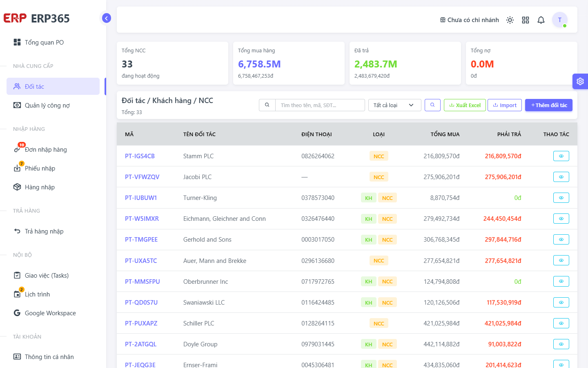View details of Turner-Kling eye icon
The image size is (588, 368).
click(x=561, y=198)
